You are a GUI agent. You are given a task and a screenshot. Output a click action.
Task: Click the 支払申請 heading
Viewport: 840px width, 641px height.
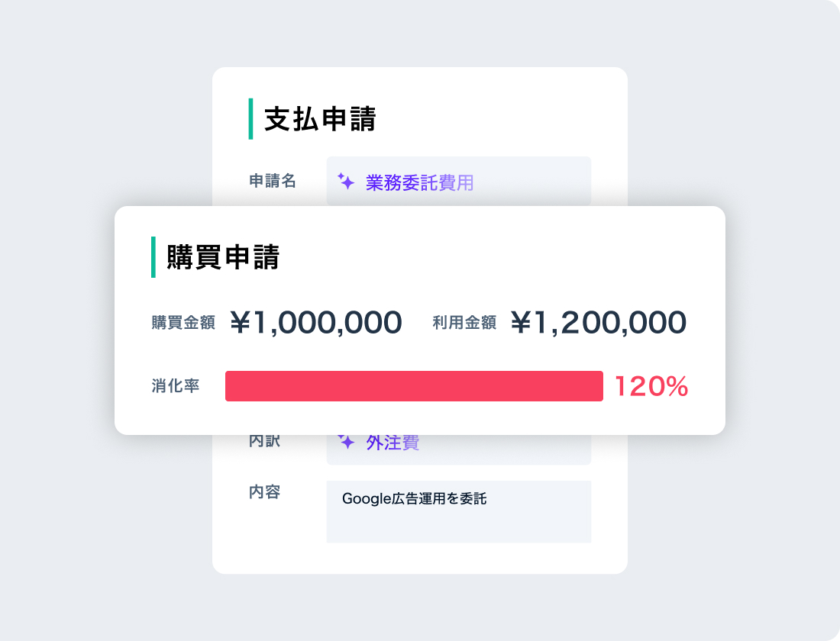pyautogui.click(x=320, y=120)
